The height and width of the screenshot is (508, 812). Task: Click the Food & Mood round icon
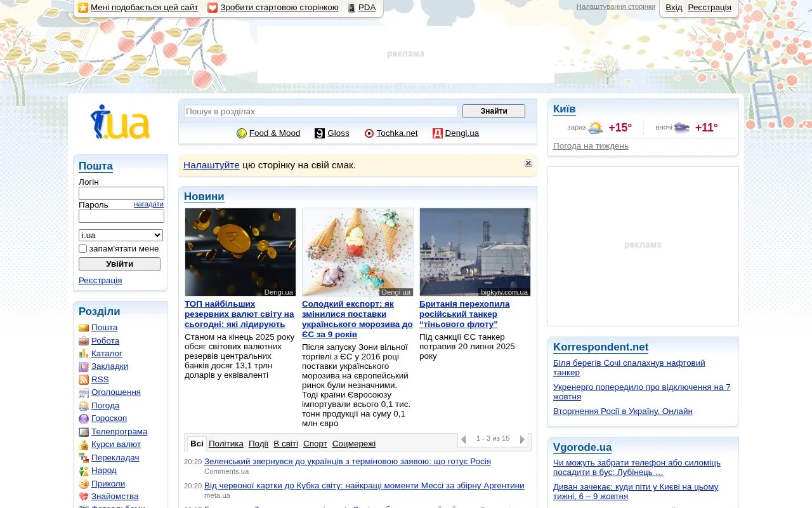(x=242, y=133)
